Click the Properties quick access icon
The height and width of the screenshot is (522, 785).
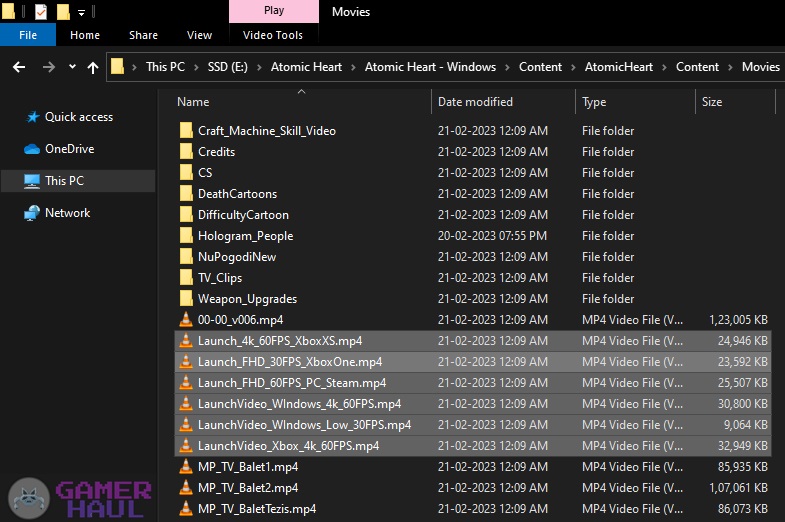point(41,11)
